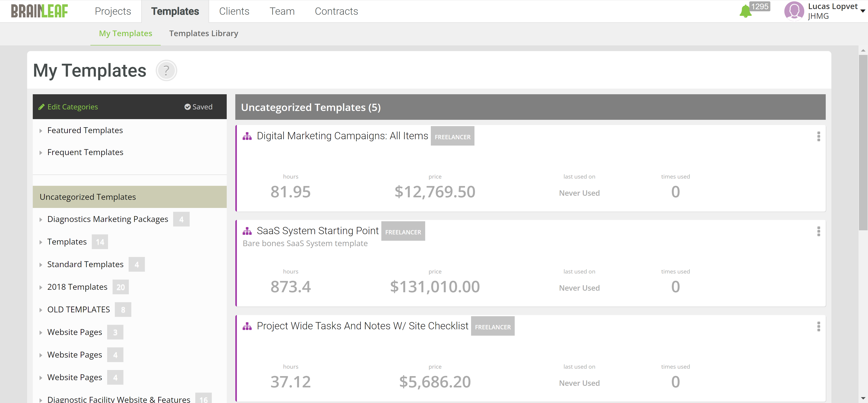Viewport: 868px width, 403px height.
Task: Expand the OLD TEMPLATES arrow
Action: [41, 310]
